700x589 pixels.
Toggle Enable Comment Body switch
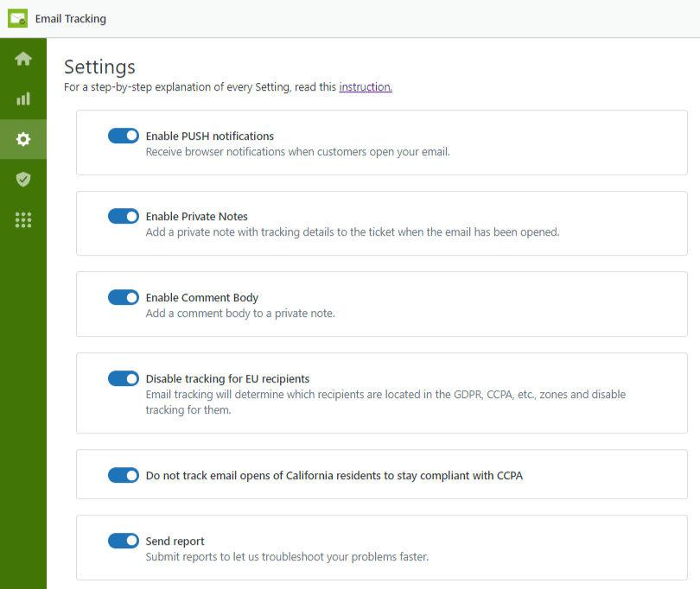tap(124, 297)
